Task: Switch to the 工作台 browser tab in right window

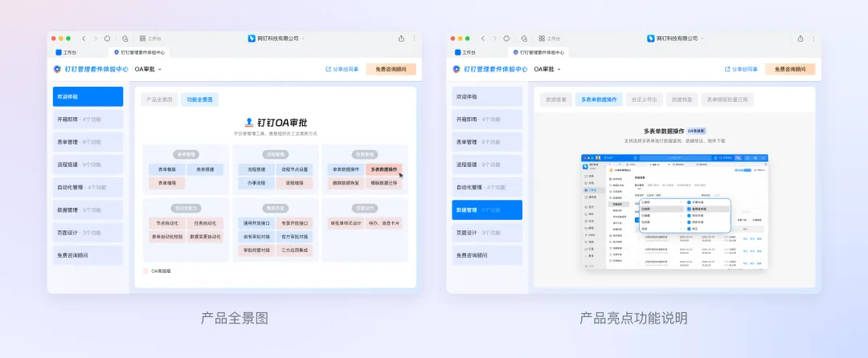Action: 465,52
